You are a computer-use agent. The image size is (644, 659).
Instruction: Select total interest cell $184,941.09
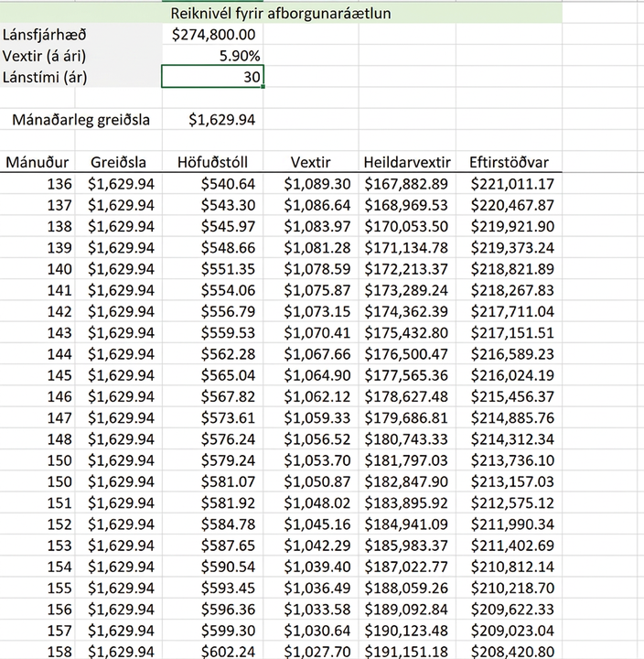pos(407,524)
